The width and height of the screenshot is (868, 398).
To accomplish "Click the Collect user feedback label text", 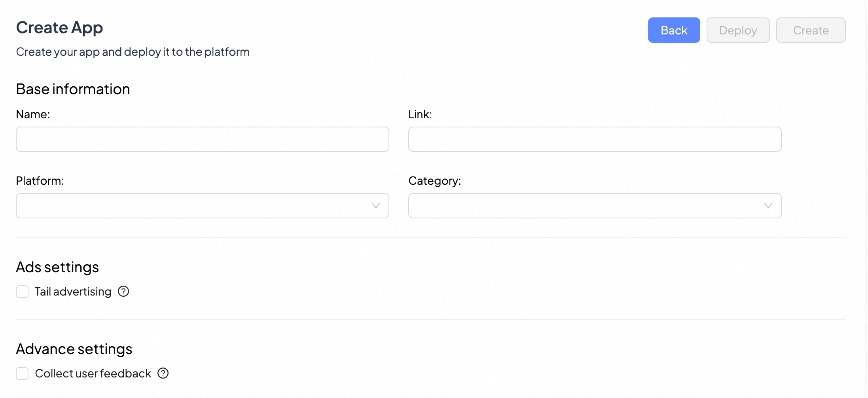I will 93,373.
